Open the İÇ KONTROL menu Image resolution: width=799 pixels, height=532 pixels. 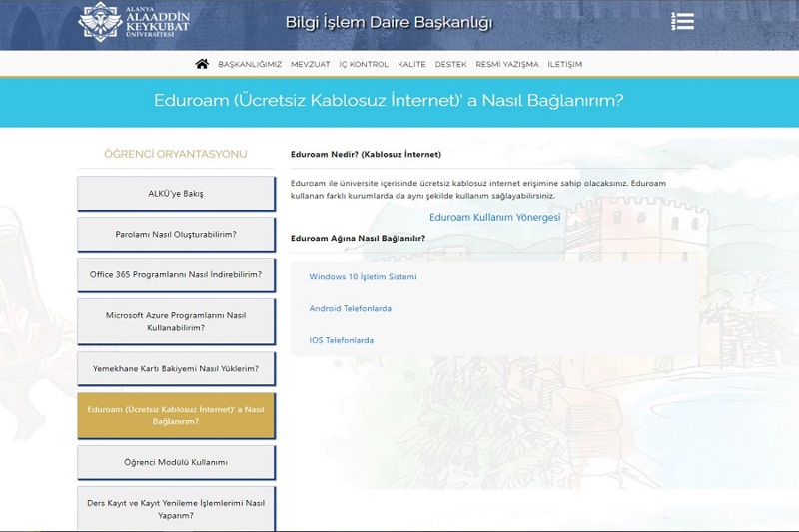pyautogui.click(x=364, y=64)
